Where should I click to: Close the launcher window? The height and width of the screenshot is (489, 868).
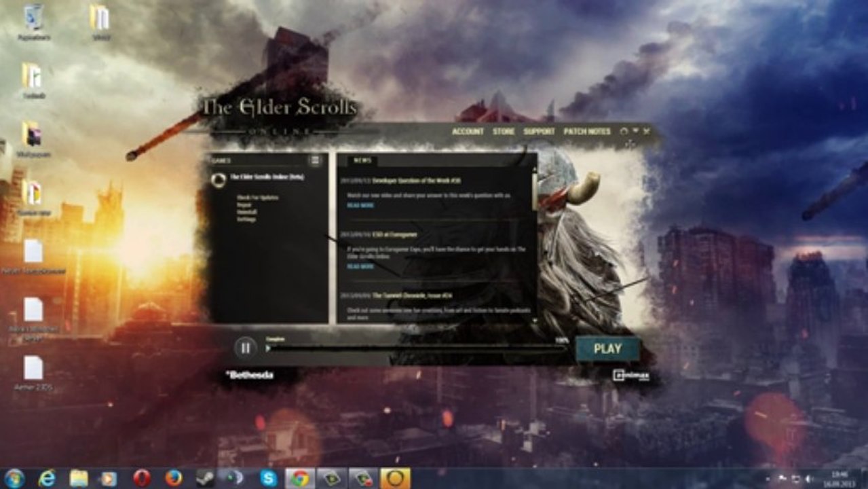point(647,130)
